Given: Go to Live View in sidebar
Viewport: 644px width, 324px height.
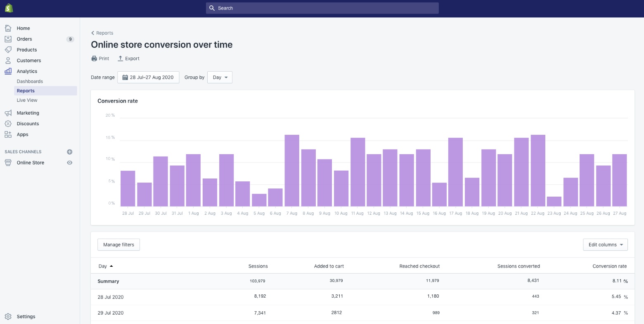Looking at the screenshot, I should click(27, 100).
